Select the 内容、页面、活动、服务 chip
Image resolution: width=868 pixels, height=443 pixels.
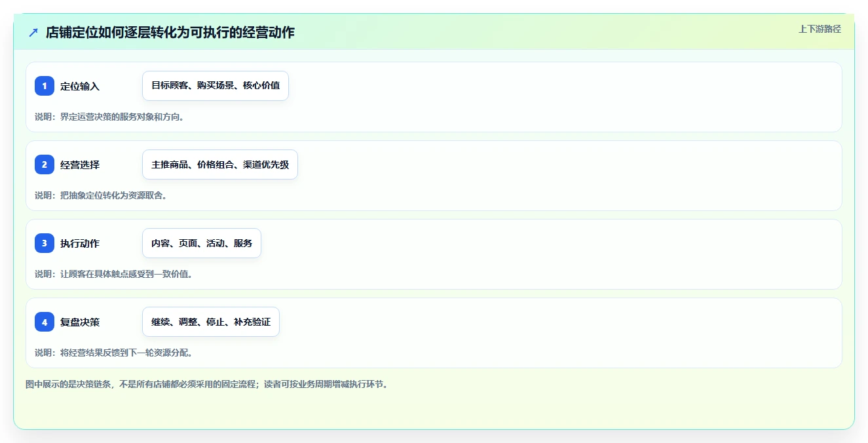coord(202,243)
